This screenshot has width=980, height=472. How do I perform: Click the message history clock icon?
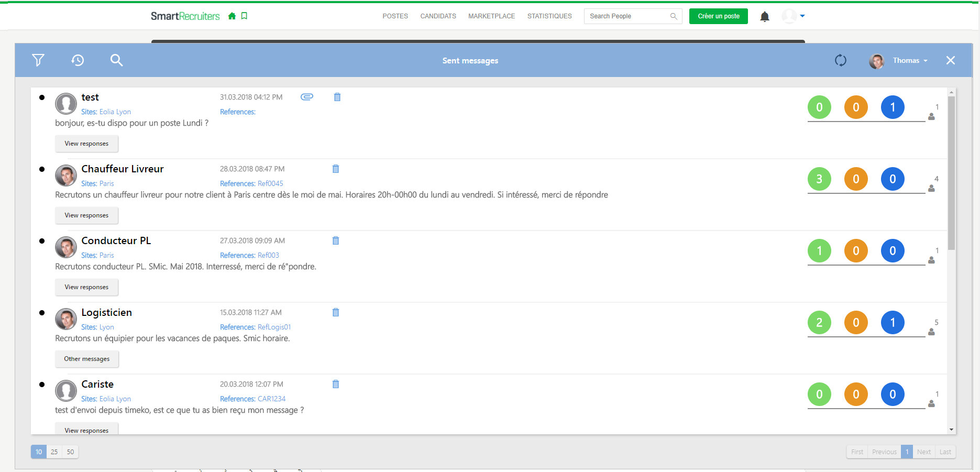[78, 60]
